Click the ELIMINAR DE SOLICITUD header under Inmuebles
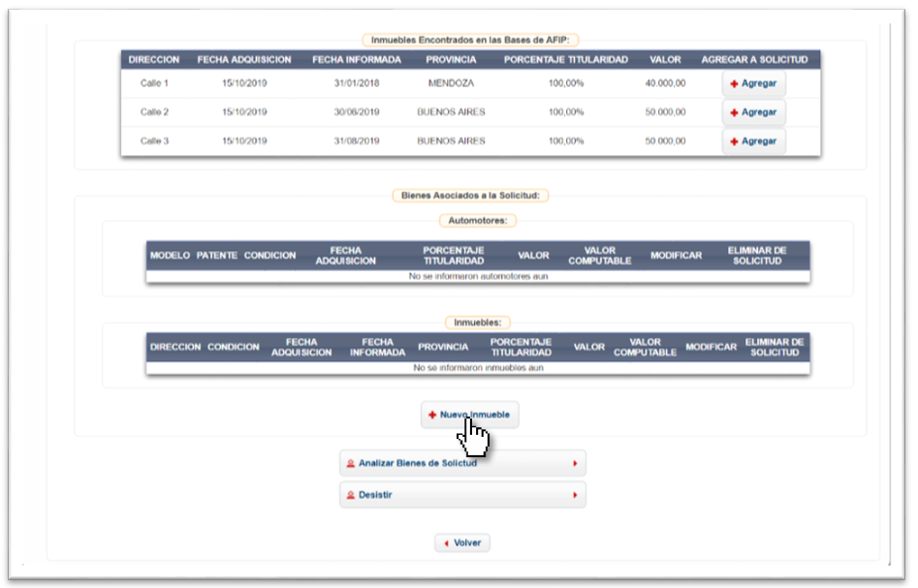Image resolution: width=918 pixels, height=588 pixels. coord(775,347)
